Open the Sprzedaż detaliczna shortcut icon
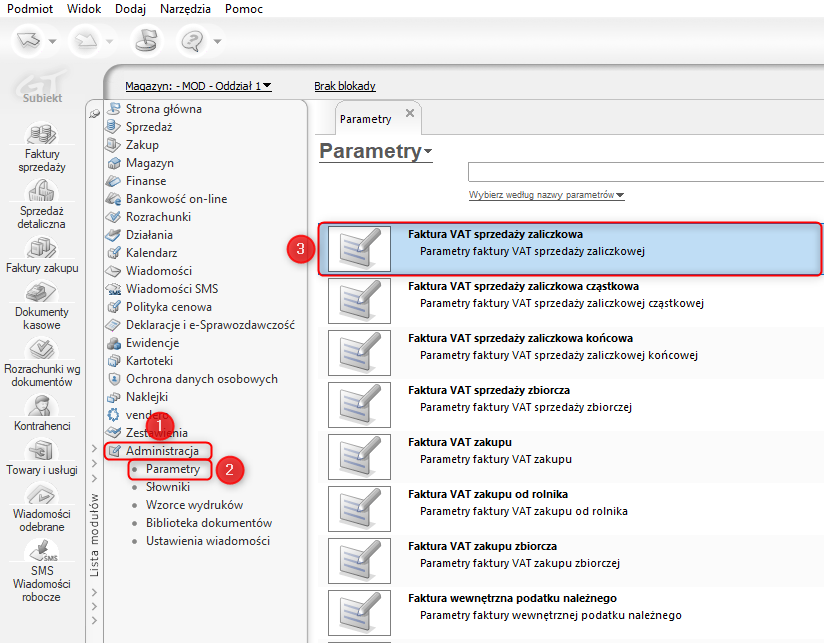This screenshot has height=643, width=824. tap(42, 190)
